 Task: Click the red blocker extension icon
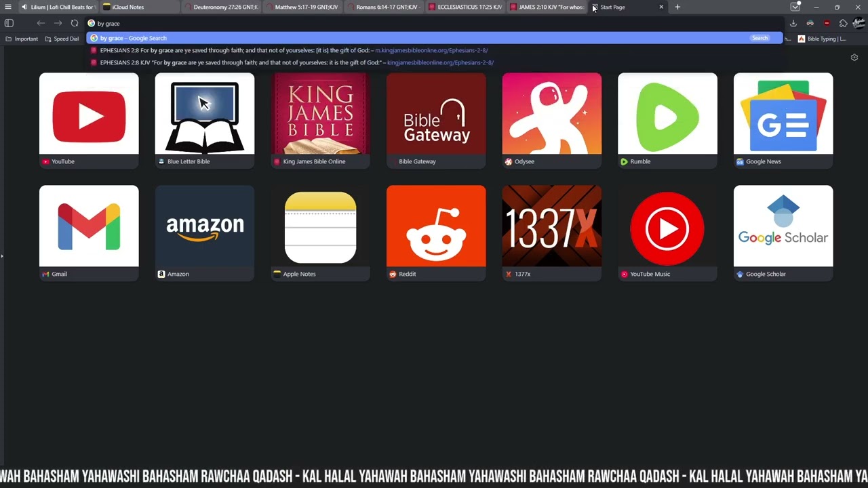826,23
